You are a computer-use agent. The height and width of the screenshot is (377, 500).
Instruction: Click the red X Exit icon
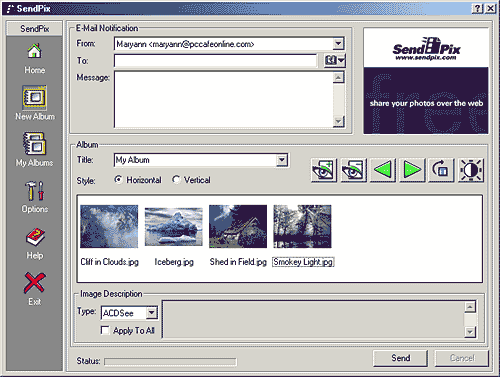pyautogui.click(x=35, y=283)
